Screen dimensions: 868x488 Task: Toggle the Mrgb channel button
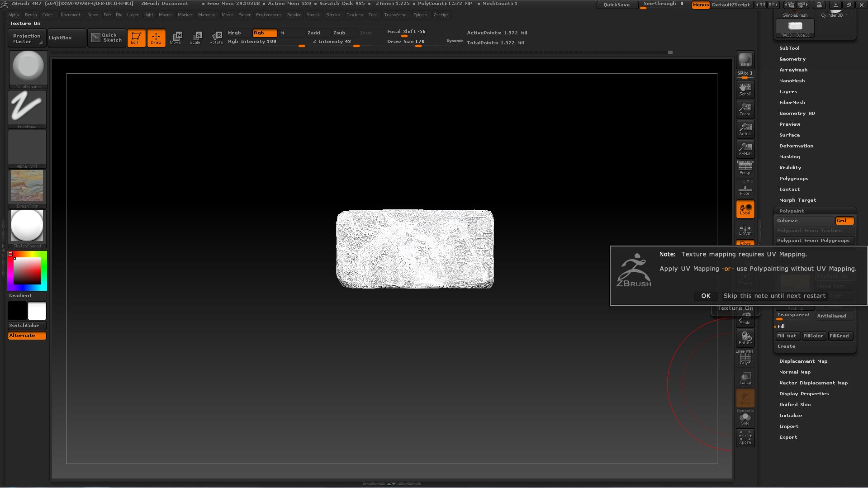[x=239, y=33]
